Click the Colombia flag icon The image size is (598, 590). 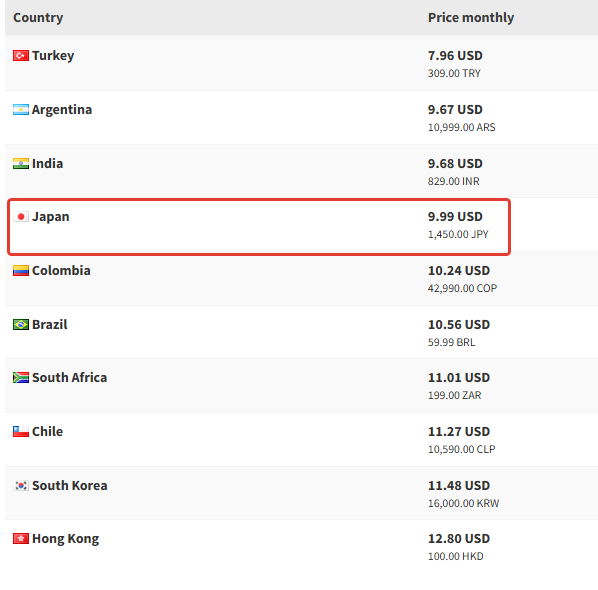click(21, 271)
